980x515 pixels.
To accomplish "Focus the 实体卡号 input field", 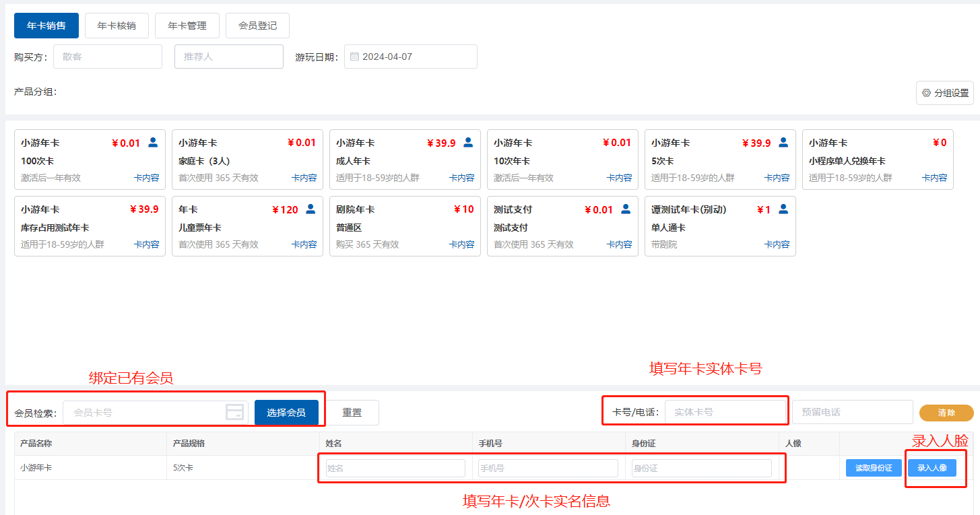I will (725, 412).
